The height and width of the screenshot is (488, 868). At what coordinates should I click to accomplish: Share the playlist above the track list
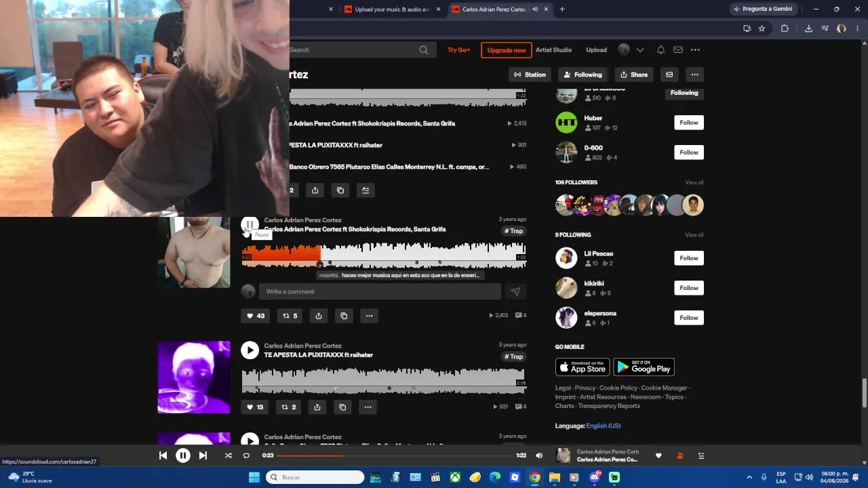tap(315, 190)
